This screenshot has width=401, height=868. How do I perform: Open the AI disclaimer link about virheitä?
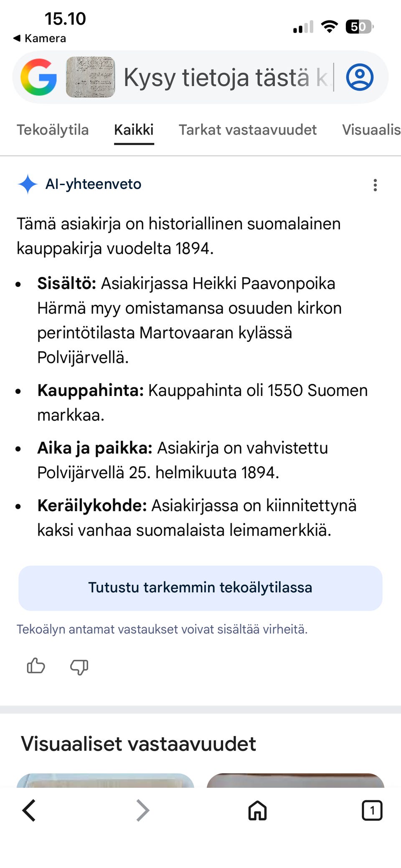[162, 629]
